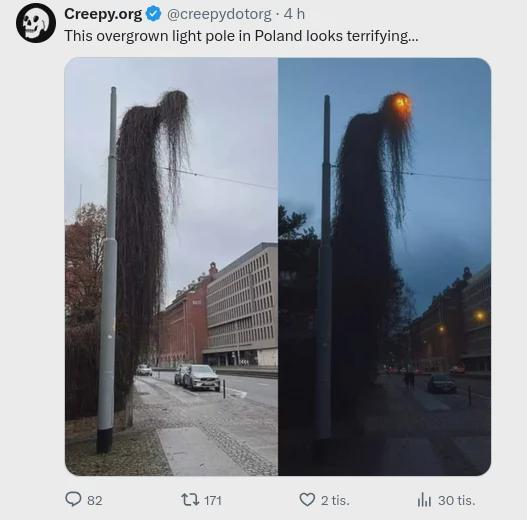Click the repost arrows icon
The image size is (527, 520).
191,499
